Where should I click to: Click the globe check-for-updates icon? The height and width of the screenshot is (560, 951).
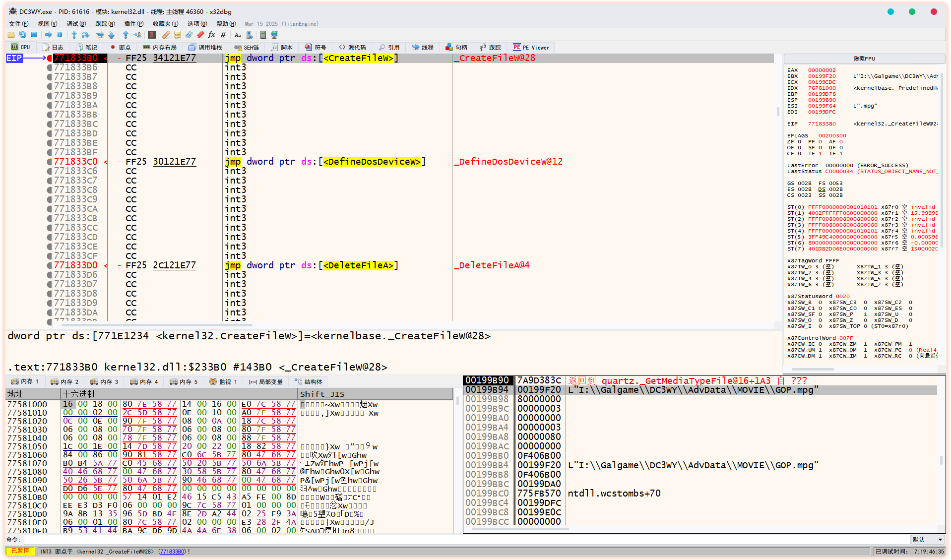tap(274, 35)
